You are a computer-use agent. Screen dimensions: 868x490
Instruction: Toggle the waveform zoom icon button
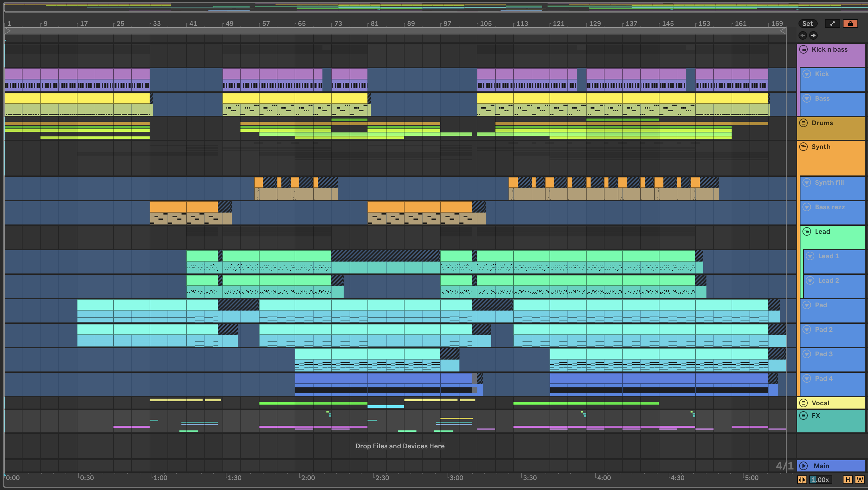(x=802, y=479)
